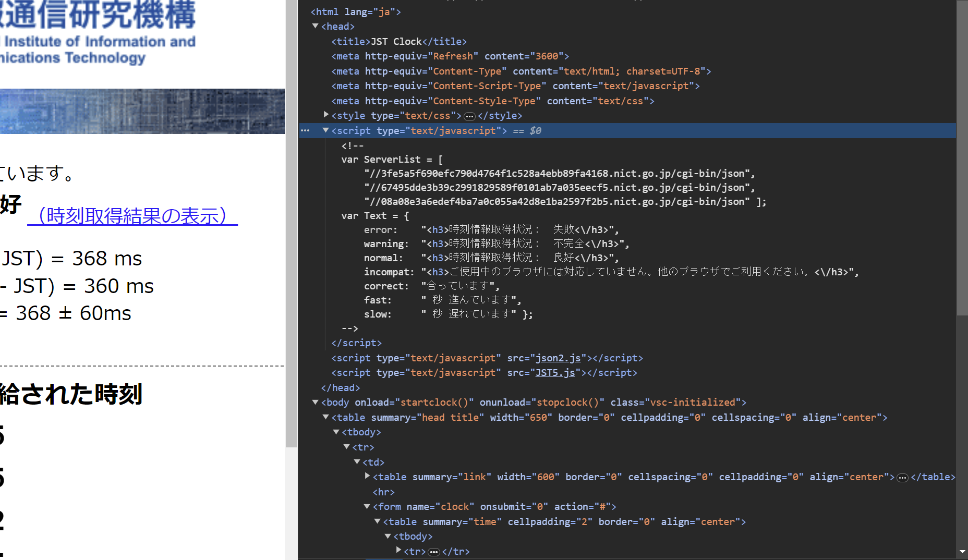Click the ellipsis to reveal style element contents
This screenshot has width=968, height=560.
469,116
